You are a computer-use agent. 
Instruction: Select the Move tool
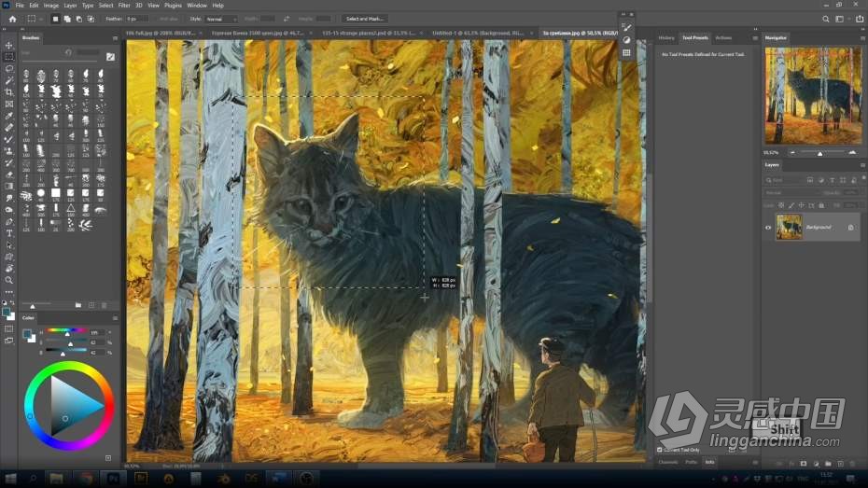click(8, 45)
